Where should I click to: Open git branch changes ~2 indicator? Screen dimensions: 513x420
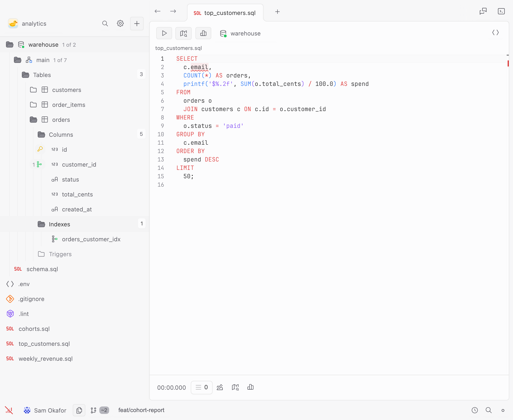[x=100, y=410]
